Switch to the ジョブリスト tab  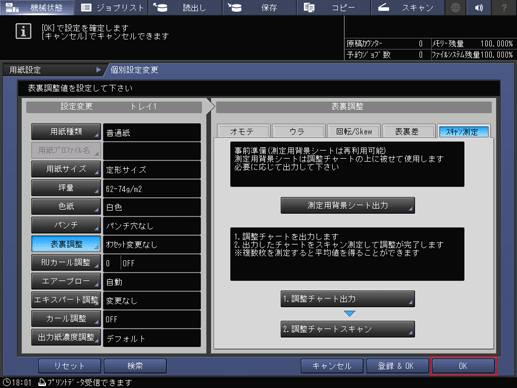click(x=112, y=7)
